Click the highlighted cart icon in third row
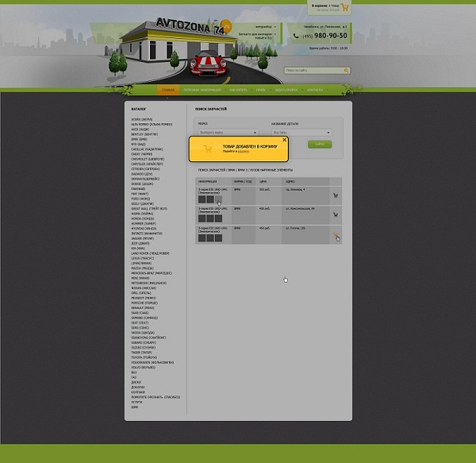Viewport: 476px width, 463px height. (336, 236)
